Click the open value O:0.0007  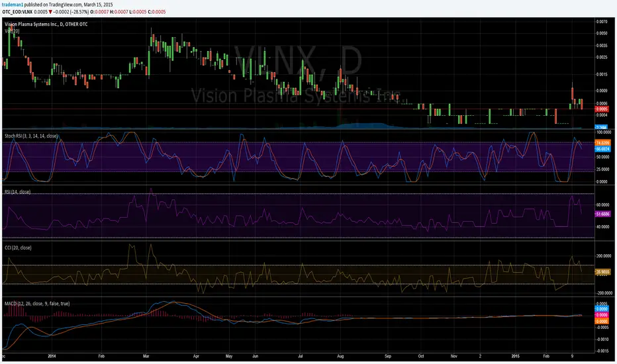tap(99, 12)
